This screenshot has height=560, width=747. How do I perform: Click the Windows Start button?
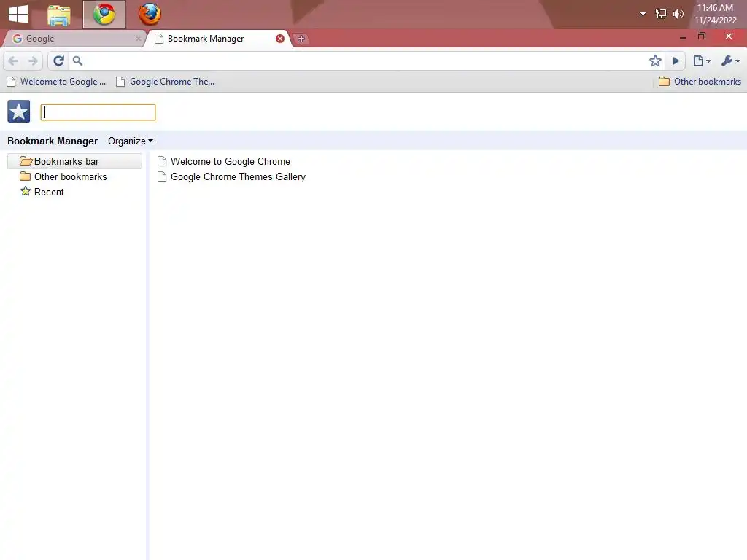18,14
